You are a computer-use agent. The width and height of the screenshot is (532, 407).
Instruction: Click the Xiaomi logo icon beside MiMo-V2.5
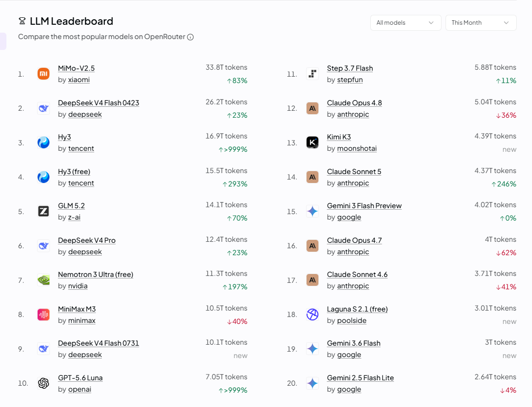click(x=44, y=74)
